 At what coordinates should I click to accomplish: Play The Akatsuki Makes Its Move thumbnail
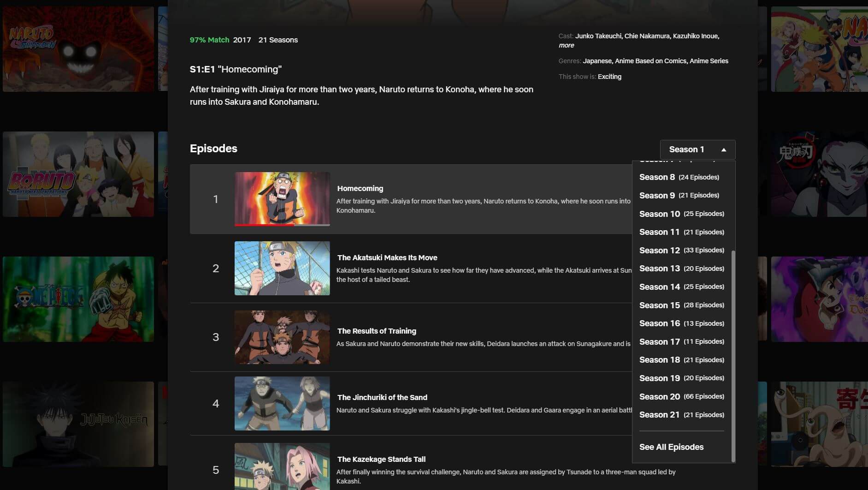click(x=282, y=268)
